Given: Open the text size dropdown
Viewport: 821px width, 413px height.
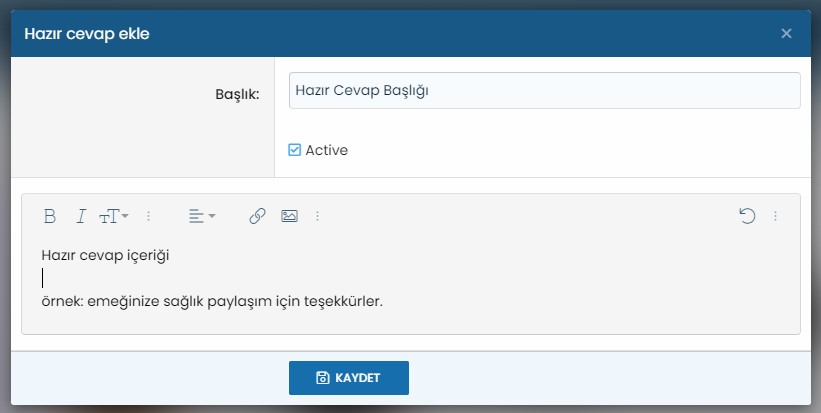Looking at the screenshot, I should click(x=114, y=216).
